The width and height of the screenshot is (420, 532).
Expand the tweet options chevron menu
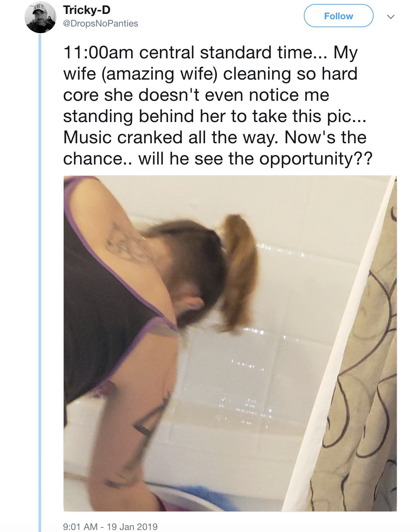pyautogui.click(x=391, y=17)
